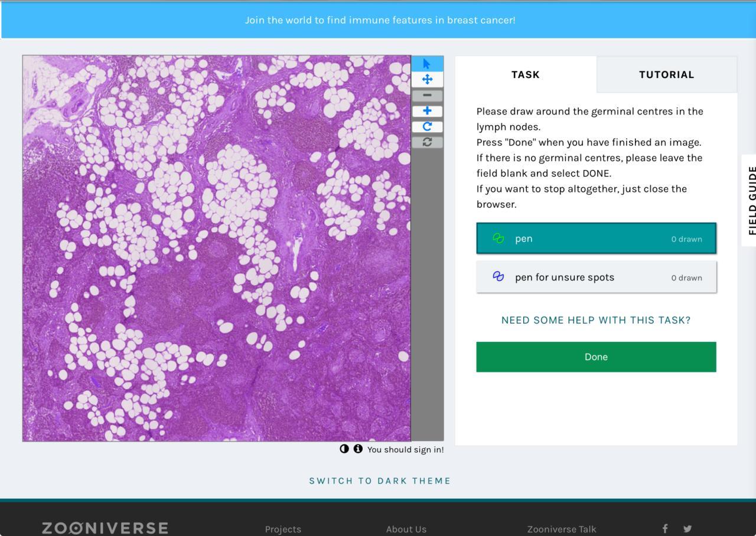
Task: Zoom in with the plus button
Action: click(427, 110)
